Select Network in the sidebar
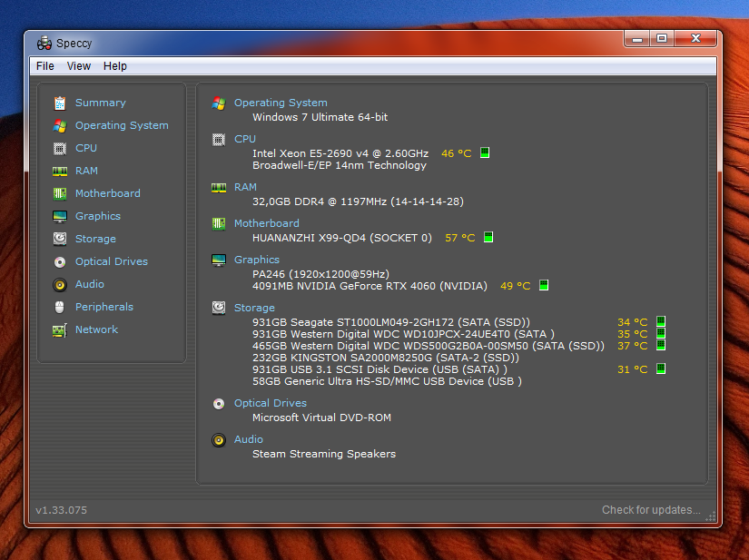Viewport: 749px width, 560px height. pos(96,329)
